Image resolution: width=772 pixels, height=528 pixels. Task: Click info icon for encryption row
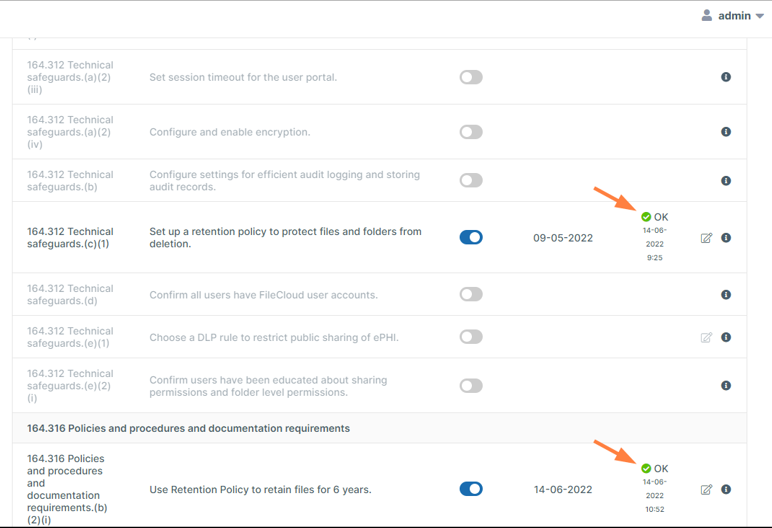point(726,132)
